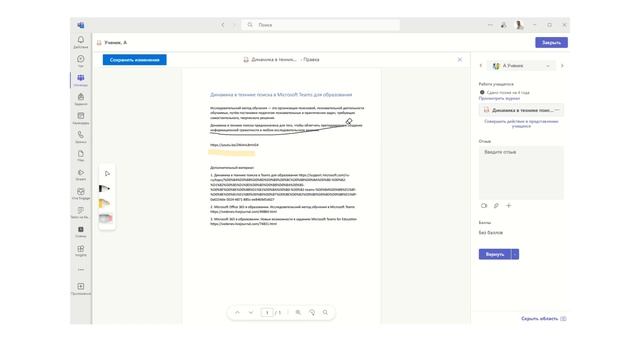Viewport: 640px width, 360px height.
Task: Open the Teams logo at top left
Action: [81, 25]
